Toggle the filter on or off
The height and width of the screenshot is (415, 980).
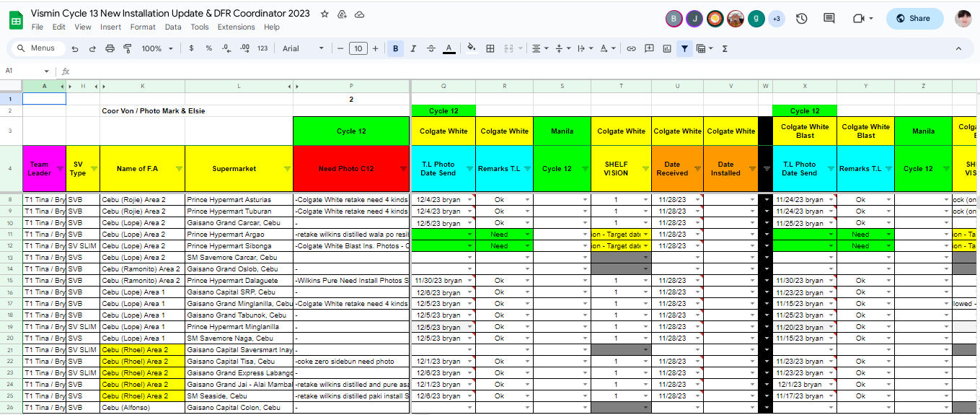pos(684,48)
